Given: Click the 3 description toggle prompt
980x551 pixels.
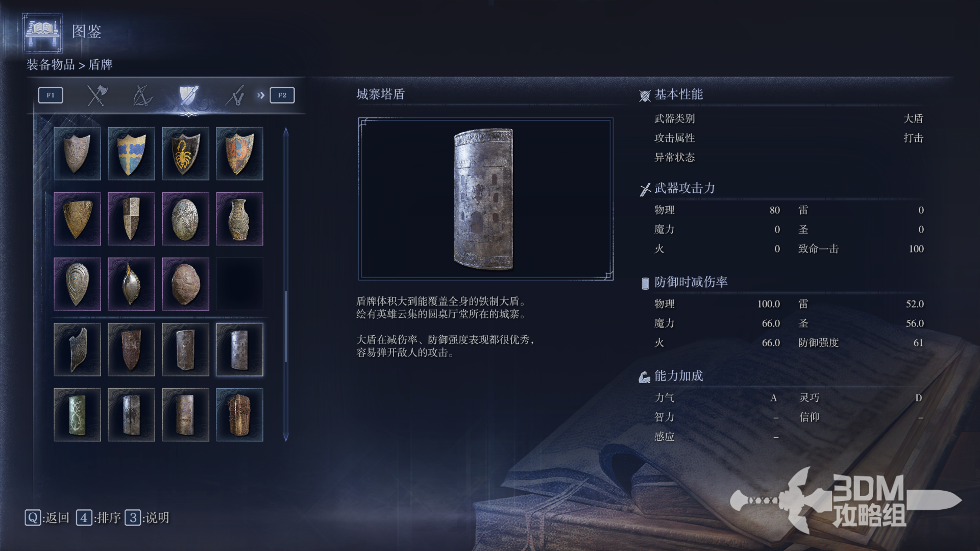Looking at the screenshot, I should [x=147, y=518].
